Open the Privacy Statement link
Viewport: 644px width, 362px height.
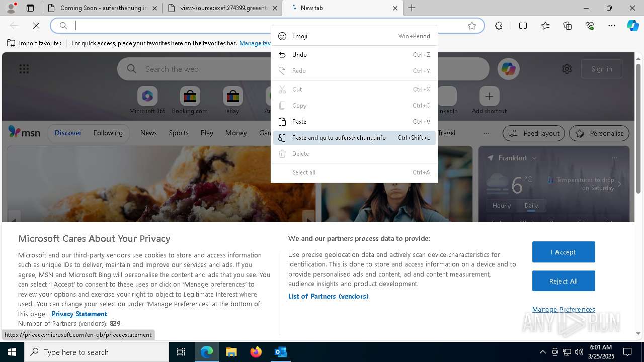(79, 314)
